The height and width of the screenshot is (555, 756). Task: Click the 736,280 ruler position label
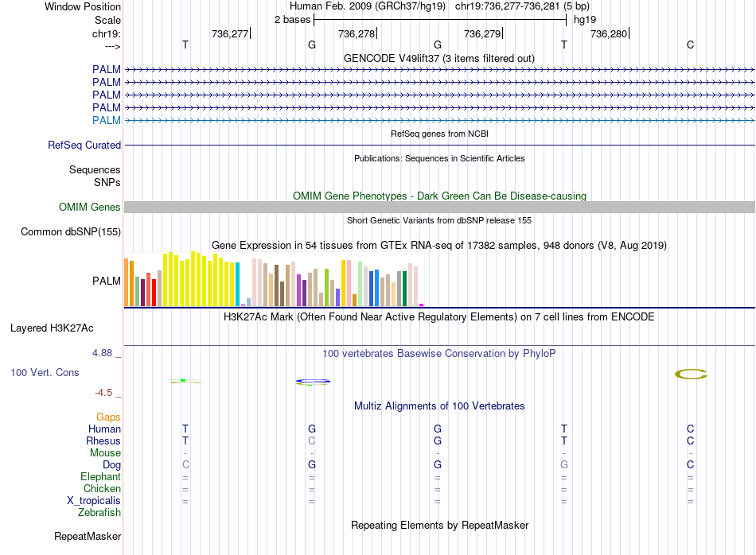[609, 33]
